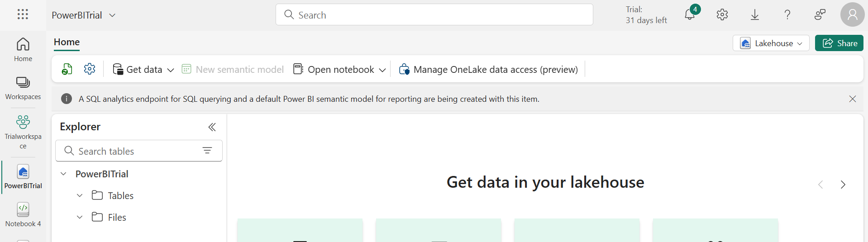Open the help question mark icon
The height and width of the screenshot is (242, 868).
tap(787, 15)
